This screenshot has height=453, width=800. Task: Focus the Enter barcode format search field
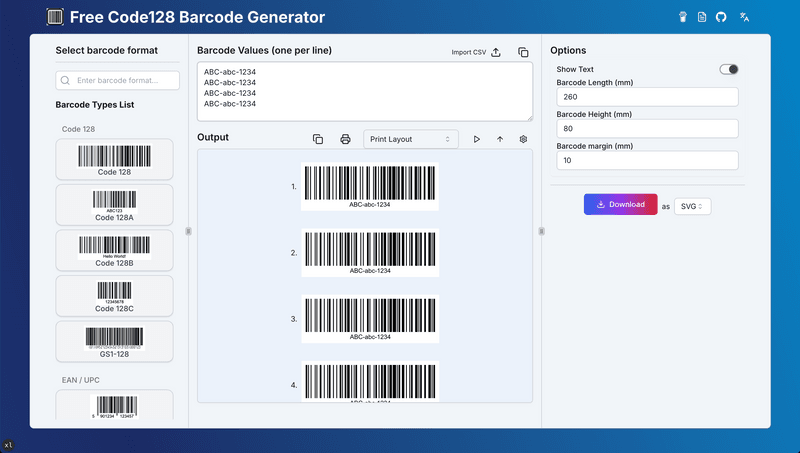coord(117,80)
